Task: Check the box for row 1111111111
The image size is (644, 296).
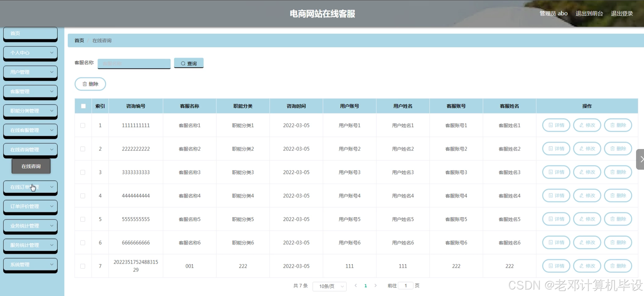Action: pos(83,125)
